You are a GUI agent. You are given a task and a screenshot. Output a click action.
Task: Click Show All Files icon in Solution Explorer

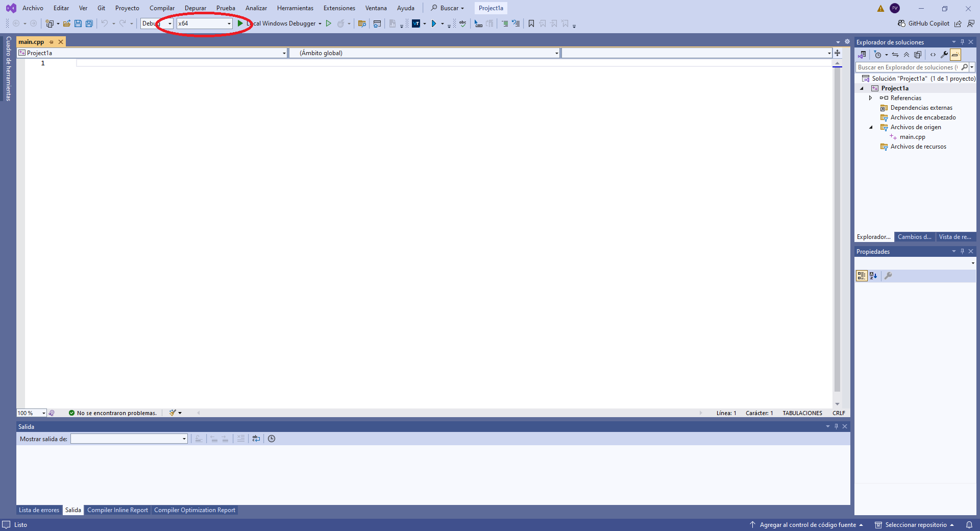(918, 55)
